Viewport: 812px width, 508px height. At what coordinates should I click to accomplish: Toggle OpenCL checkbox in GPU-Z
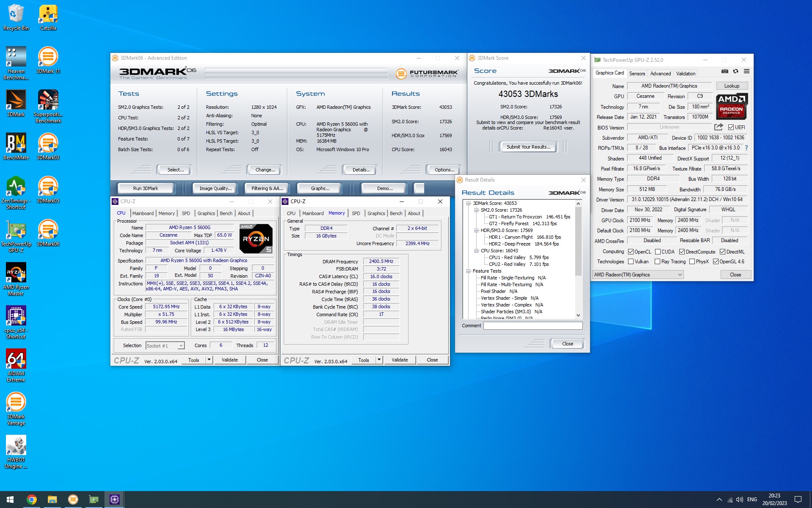[x=631, y=251]
